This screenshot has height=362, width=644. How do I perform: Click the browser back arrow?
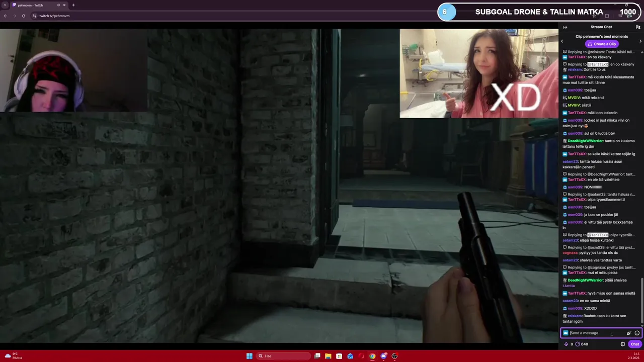[x=6, y=16]
